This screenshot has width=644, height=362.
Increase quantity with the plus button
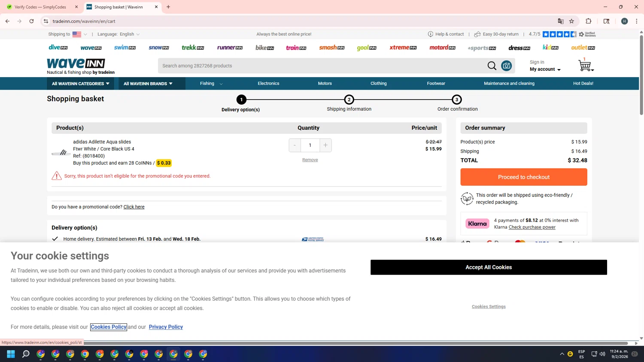[325, 145]
